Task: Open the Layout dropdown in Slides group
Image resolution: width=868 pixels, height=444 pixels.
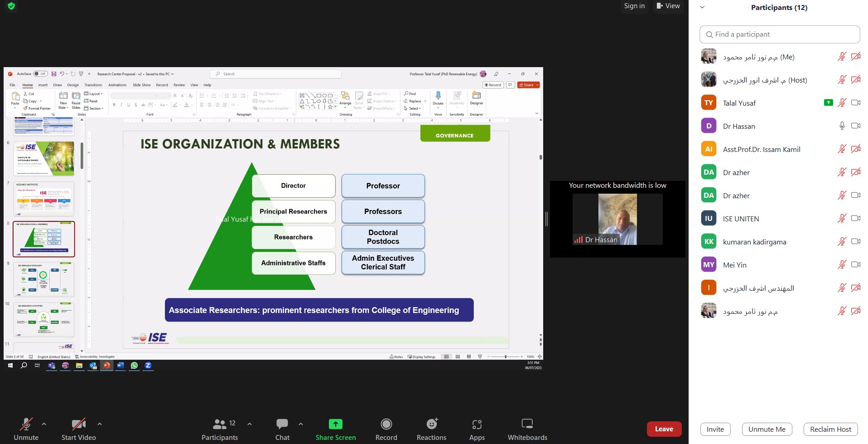Action: click(x=93, y=94)
